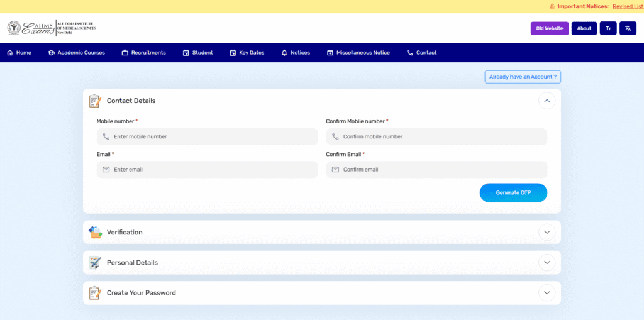Expand the Personal Details section chevron
The image size is (644, 320).
point(547,263)
